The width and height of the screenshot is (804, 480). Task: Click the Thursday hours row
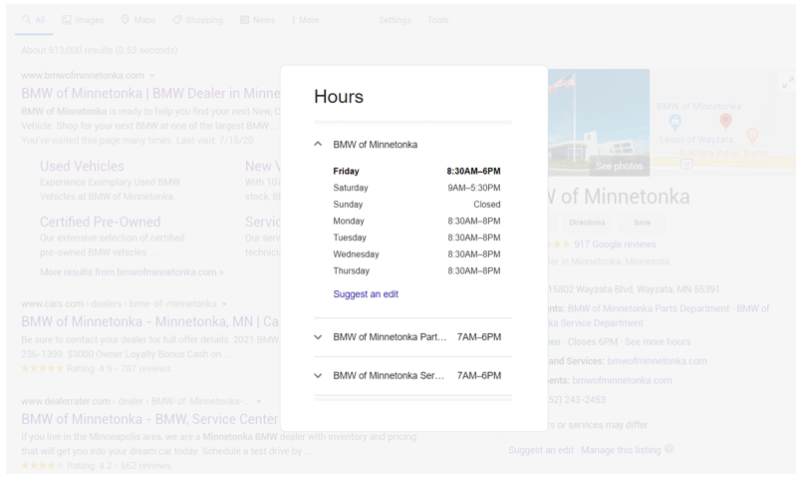point(417,271)
